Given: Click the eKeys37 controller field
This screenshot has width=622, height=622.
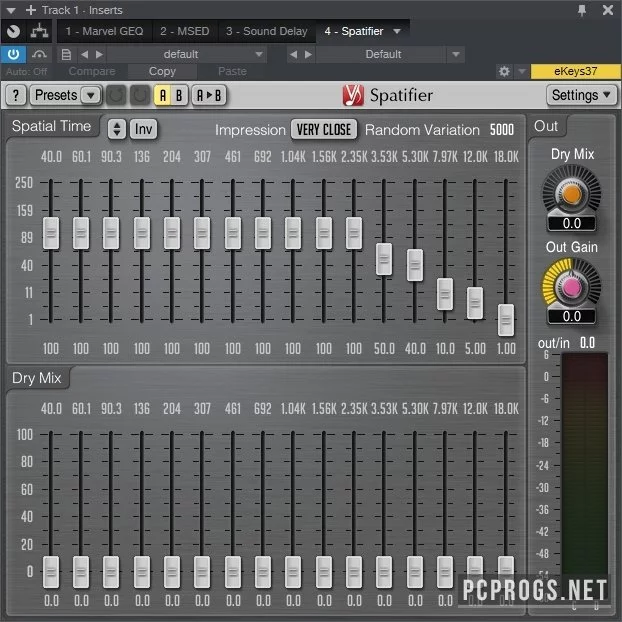Looking at the screenshot, I should 576,71.
